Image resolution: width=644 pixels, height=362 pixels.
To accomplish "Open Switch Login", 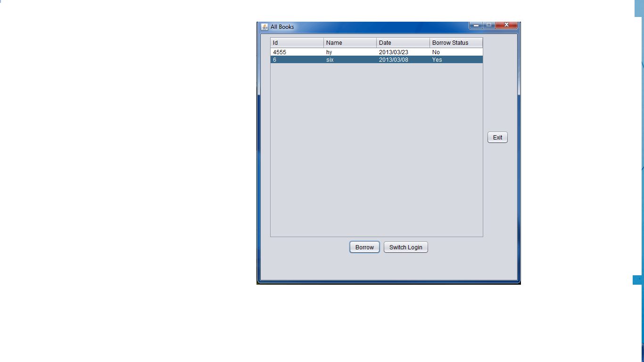I will pos(406,247).
